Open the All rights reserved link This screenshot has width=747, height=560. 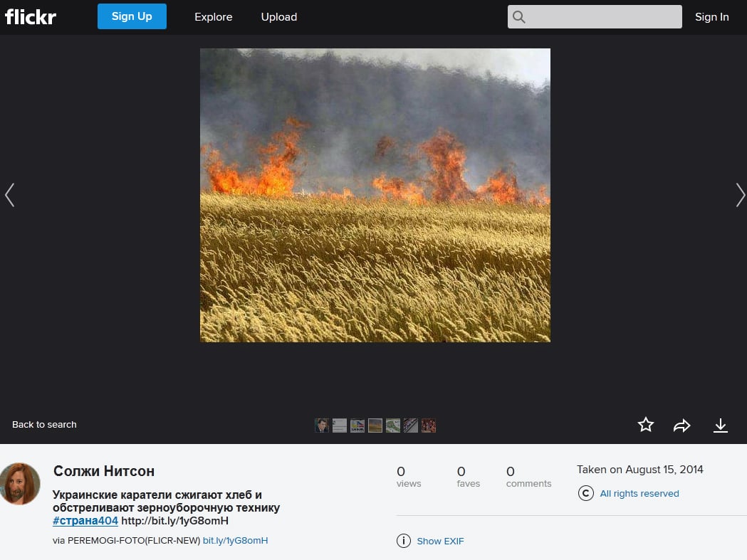(x=639, y=493)
